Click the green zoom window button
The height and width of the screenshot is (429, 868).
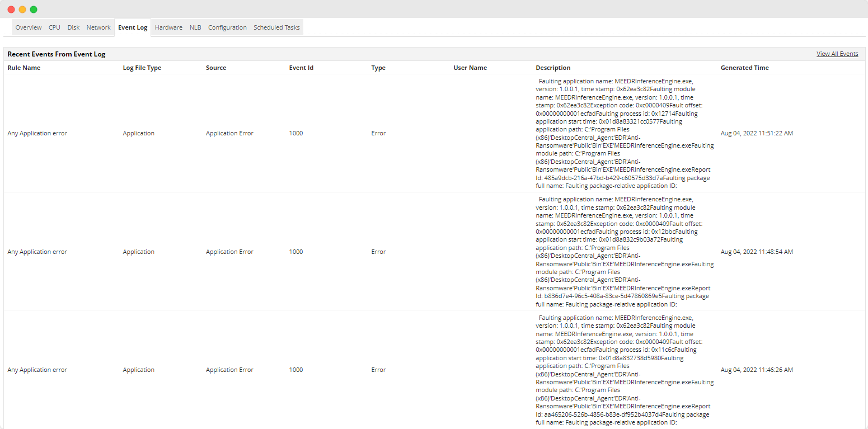33,10
